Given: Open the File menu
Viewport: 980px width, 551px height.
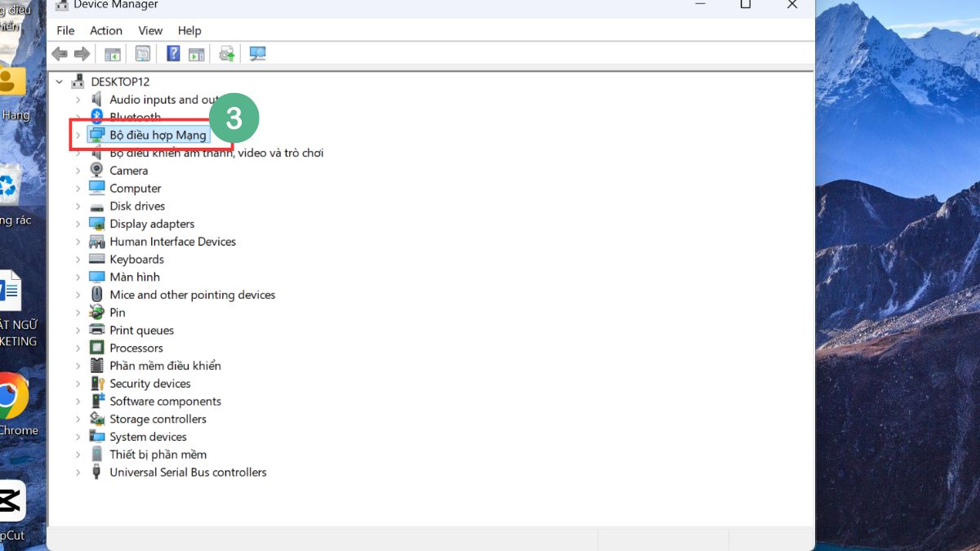Looking at the screenshot, I should 65,30.
